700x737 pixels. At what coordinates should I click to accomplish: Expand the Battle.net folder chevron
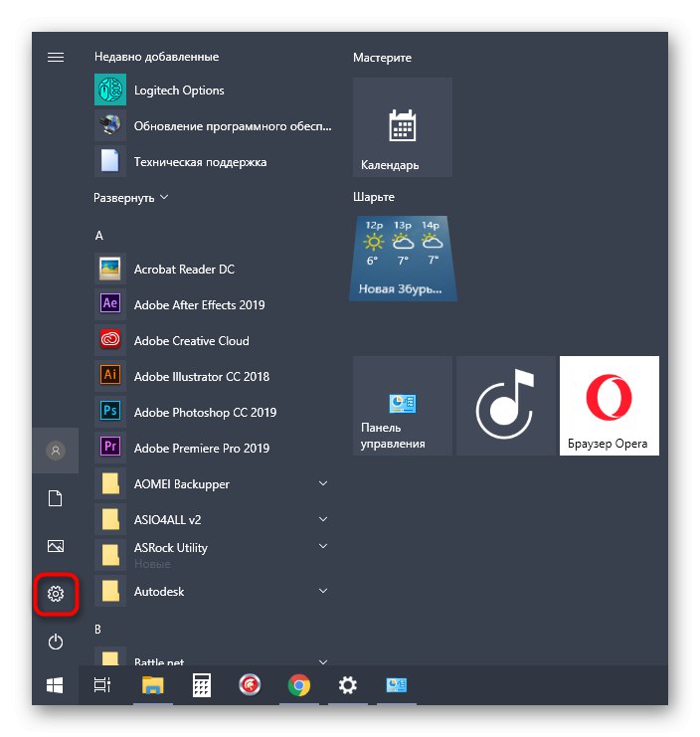point(323,661)
